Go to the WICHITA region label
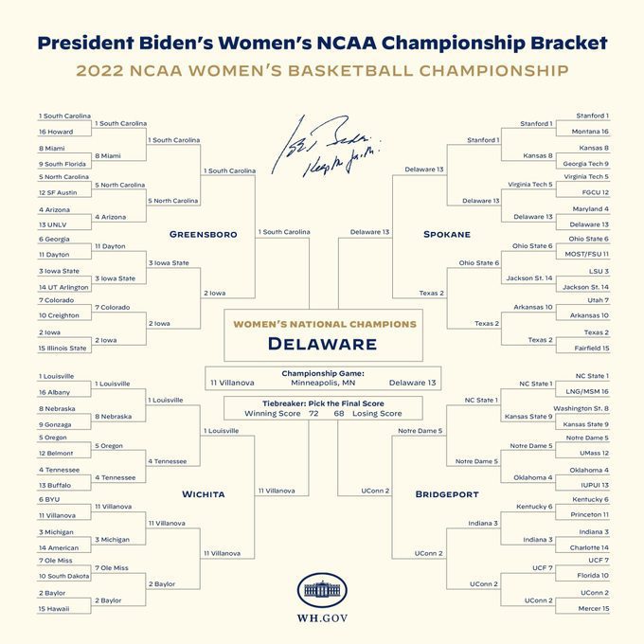Viewport: 644px width, 644px height. click(x=203, y=494)
